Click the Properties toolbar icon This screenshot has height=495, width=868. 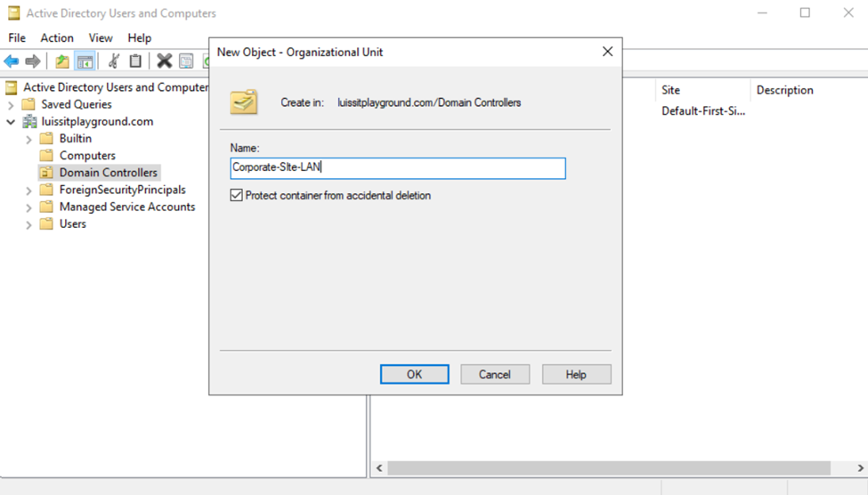point(187,61)
